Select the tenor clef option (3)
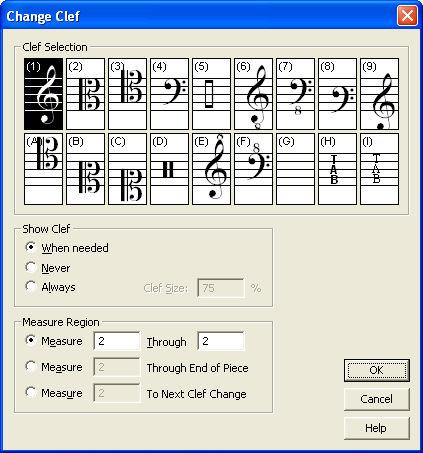 coord(127,94)
